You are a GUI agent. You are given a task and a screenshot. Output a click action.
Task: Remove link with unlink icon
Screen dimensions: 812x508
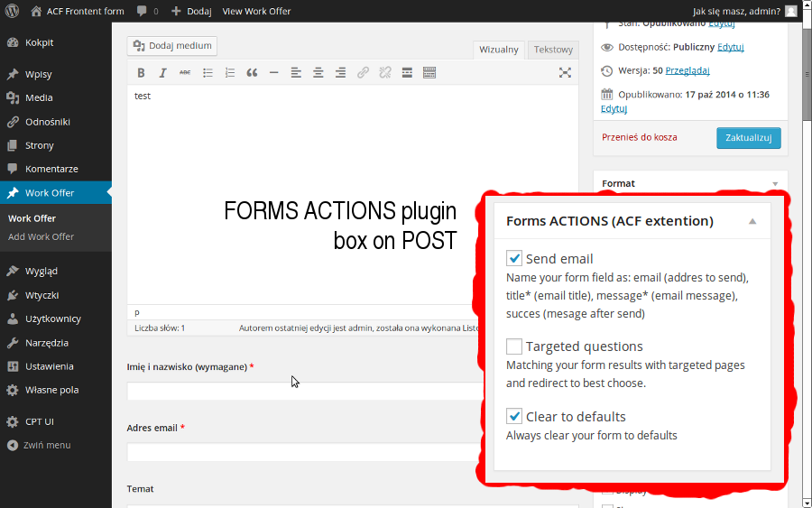click(384, 73)
